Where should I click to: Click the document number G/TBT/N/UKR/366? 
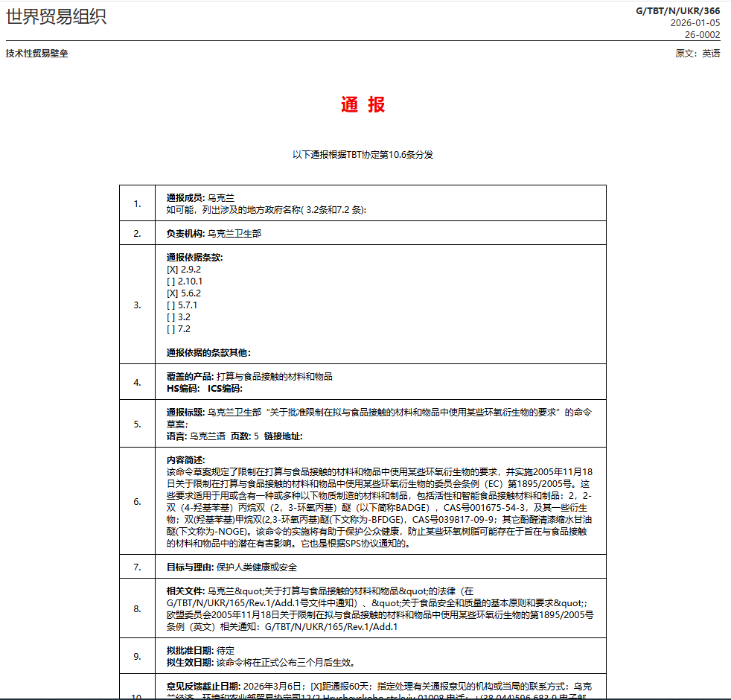pyautogui.click(x=677, y=10)
